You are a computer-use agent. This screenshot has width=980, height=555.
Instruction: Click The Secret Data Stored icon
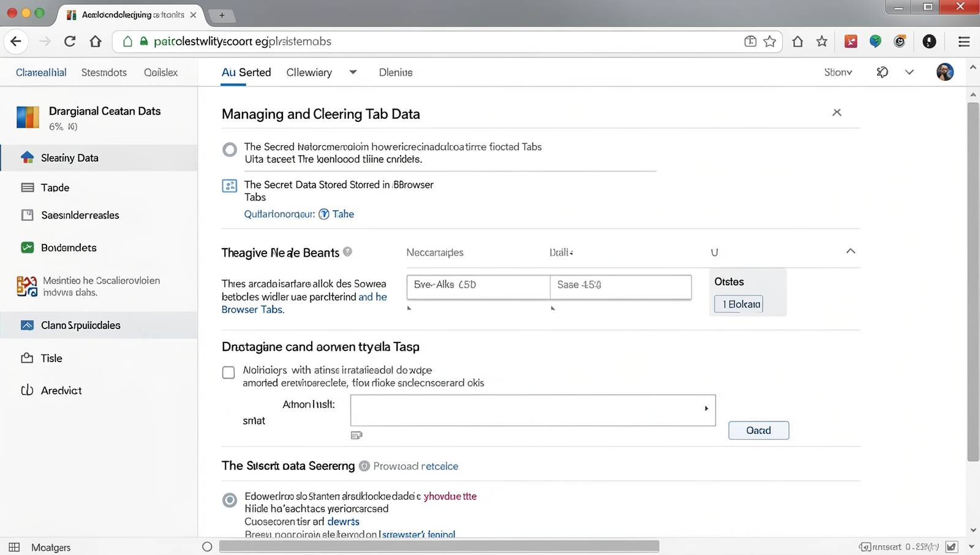pyautogui.click(x=230, y=186)
